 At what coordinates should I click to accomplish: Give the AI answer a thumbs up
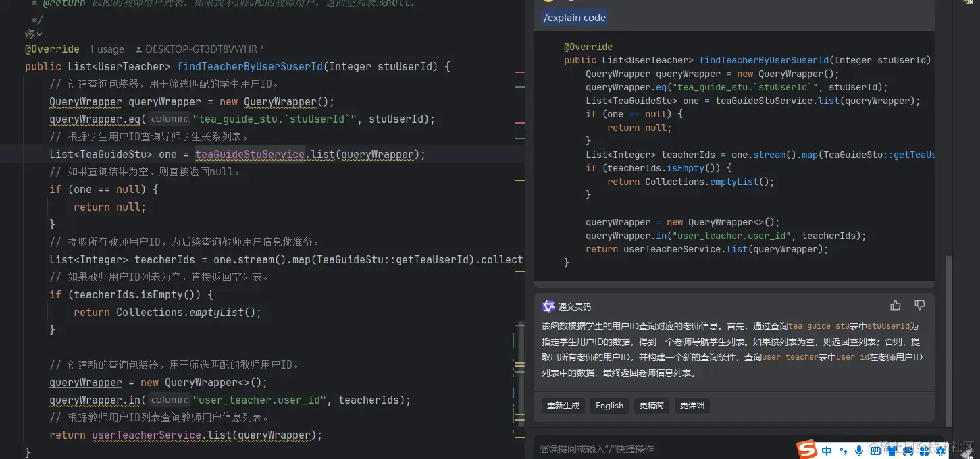pos(896,305)
